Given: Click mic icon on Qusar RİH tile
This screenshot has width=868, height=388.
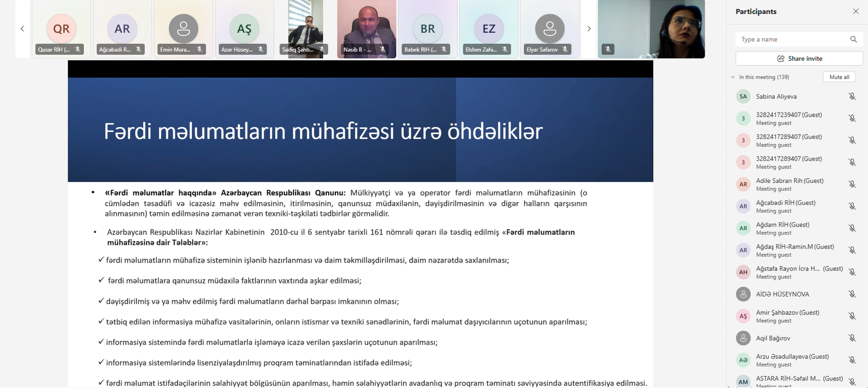Looking at the screenshot, I should (x=78, y=49).
